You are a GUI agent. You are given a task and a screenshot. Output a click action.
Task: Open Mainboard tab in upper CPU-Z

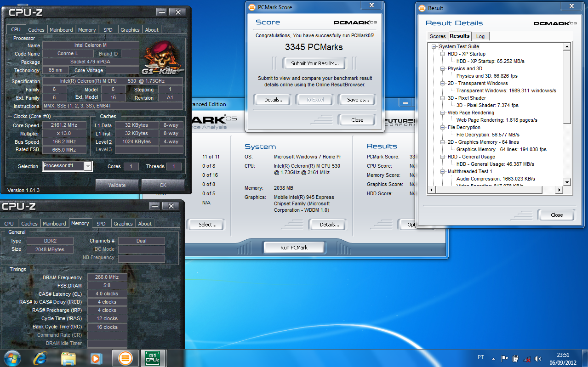click(x=61, y=30)
